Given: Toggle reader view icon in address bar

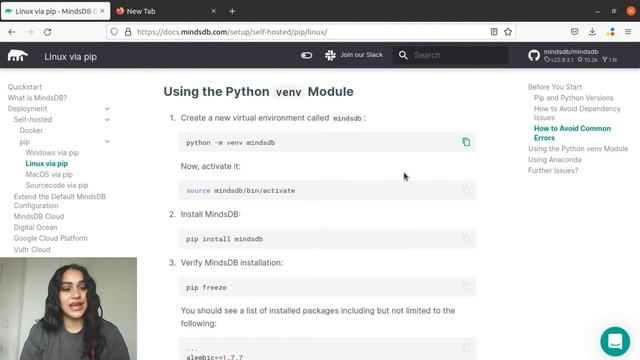Looking at the screenshot, I should 494,32.
